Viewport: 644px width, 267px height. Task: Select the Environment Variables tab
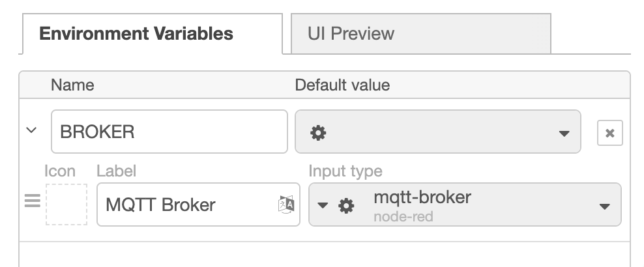(x=153, y=34)
